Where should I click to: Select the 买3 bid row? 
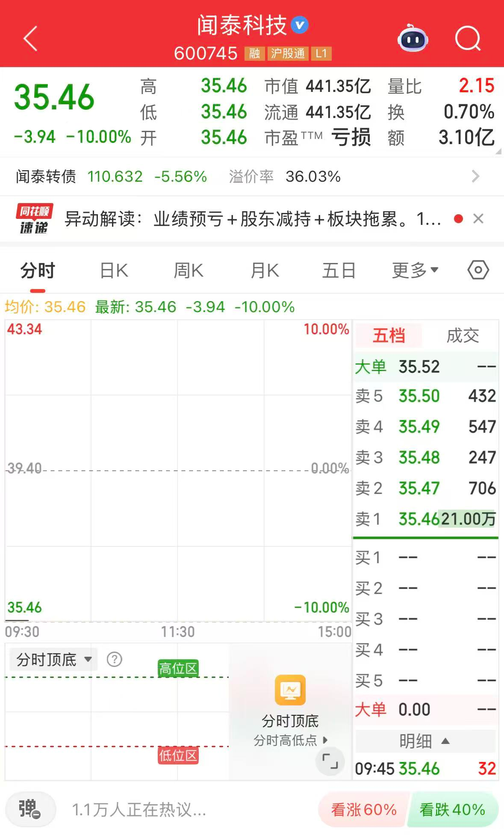coord(426,619)
